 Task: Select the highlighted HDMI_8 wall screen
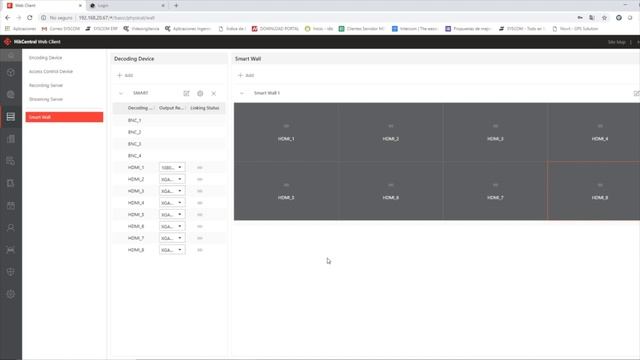pyautogui.click(x=594, y=191)
